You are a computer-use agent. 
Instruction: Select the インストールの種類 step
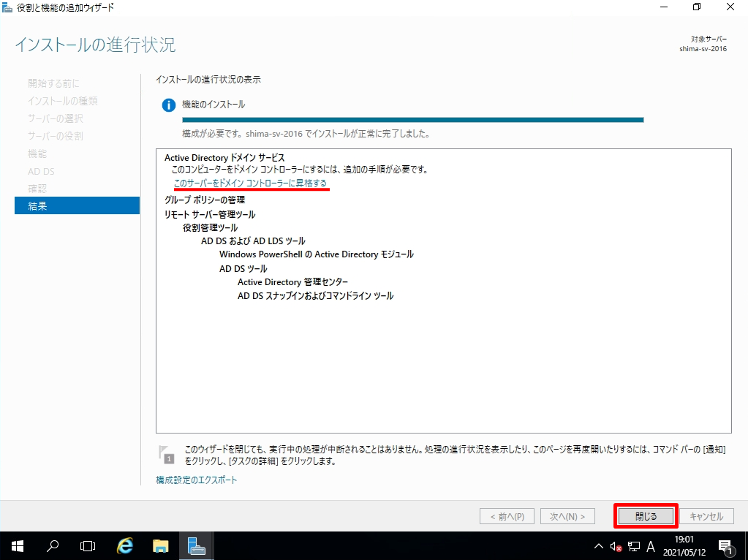[62, 101]
